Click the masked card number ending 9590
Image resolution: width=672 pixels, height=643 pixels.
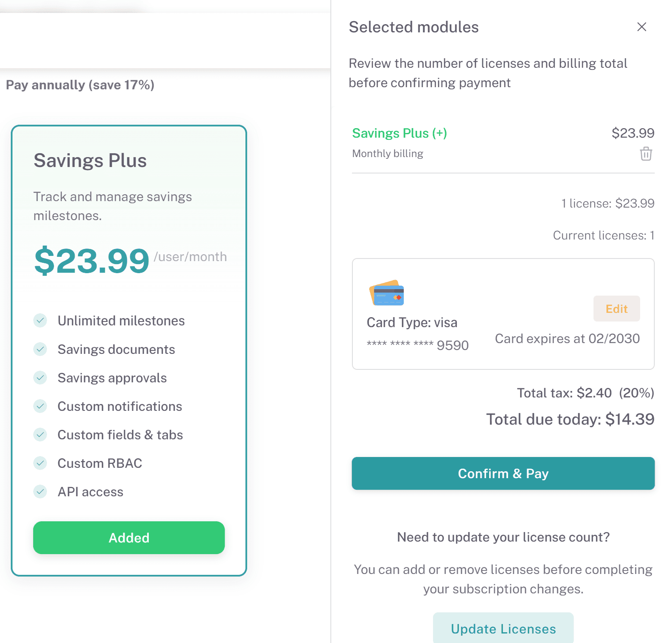417,345
